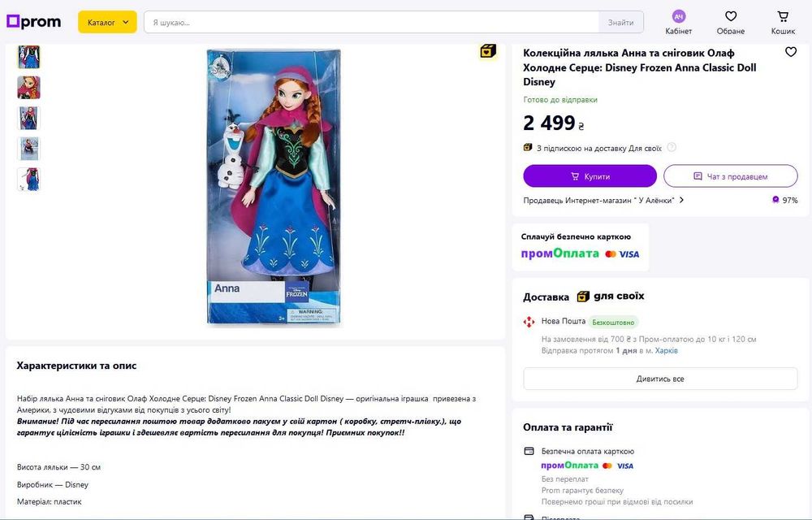The image size is (812, 520).
Task: Select the last product thumbnail in the strip
Action: (x=29, y=180)
